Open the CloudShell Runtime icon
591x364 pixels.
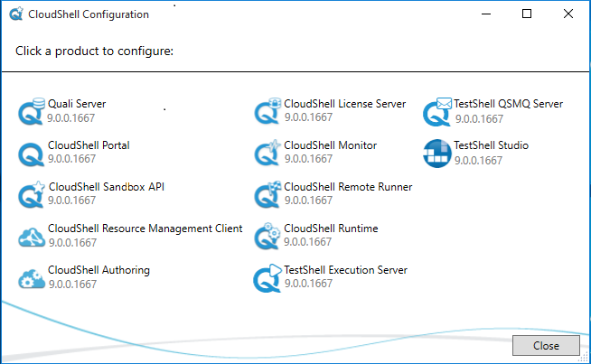point(268,237)
